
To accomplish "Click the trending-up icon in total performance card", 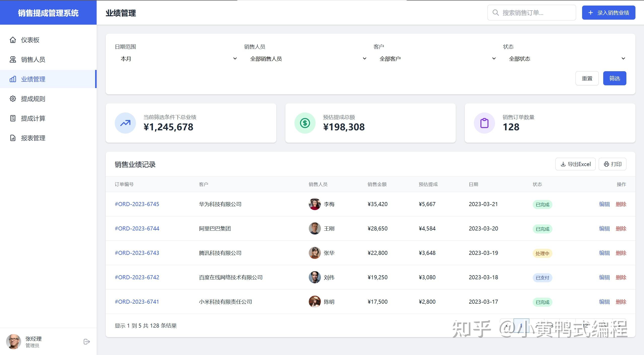I will click(125, 123).
